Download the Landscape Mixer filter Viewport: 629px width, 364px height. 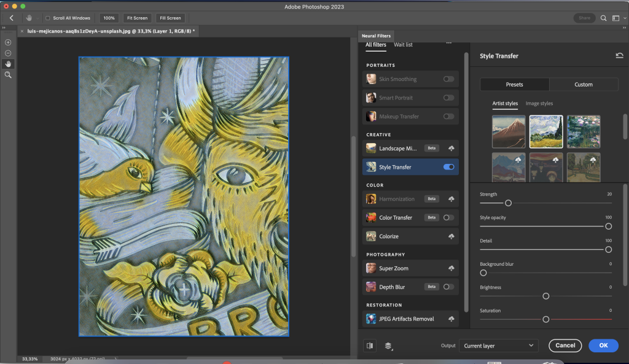coord(451,149)
